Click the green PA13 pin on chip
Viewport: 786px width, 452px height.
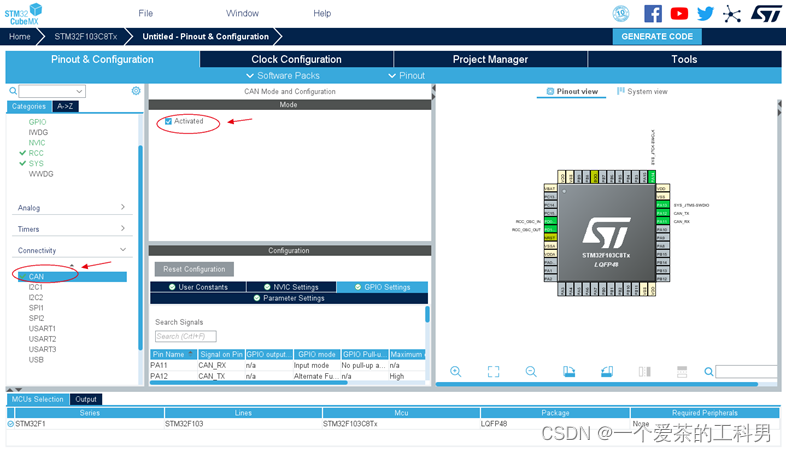(x=662, y=205)
